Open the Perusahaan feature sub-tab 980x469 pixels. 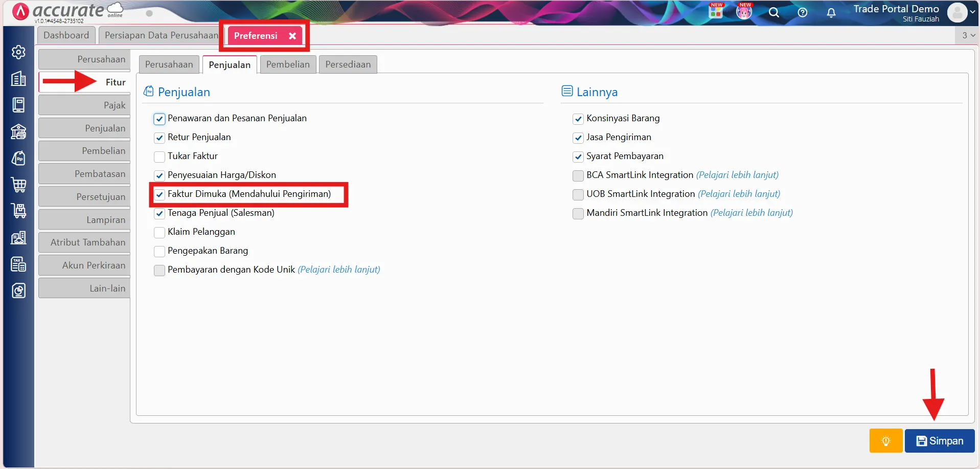[169, 64]
